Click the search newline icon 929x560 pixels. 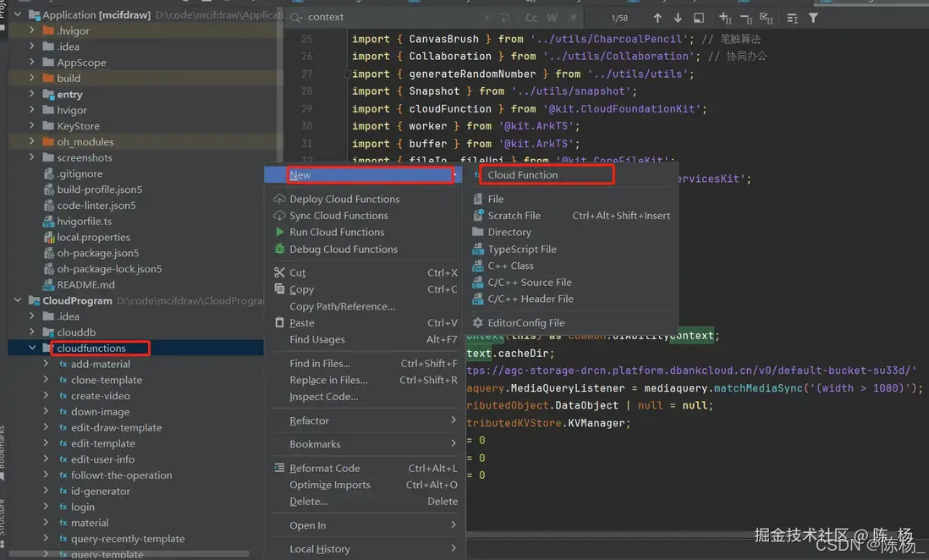[505, 18]
